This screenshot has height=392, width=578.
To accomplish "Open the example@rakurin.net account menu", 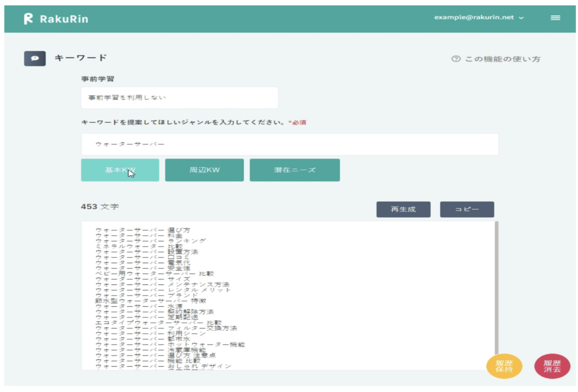I will pyautogui.click(x=474, y=17).
